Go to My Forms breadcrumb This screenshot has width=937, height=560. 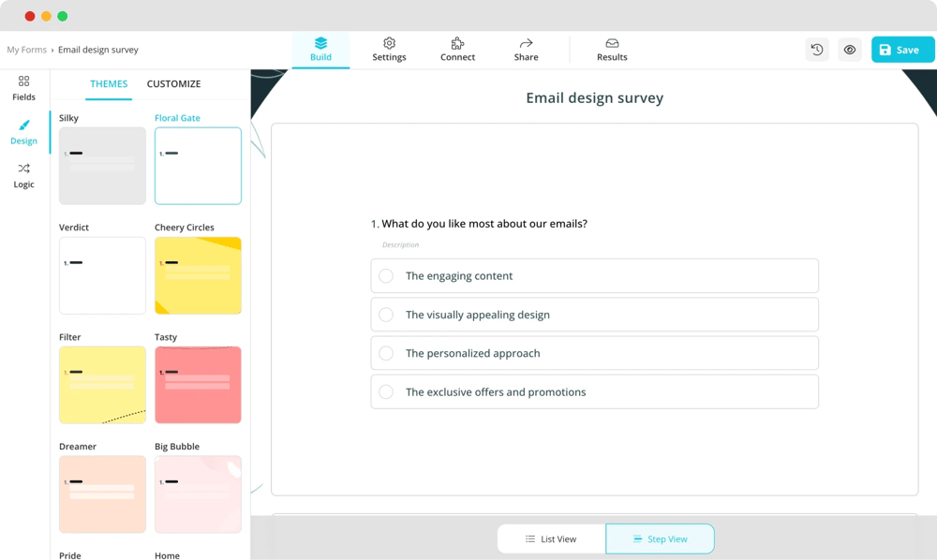click(26, 50)
